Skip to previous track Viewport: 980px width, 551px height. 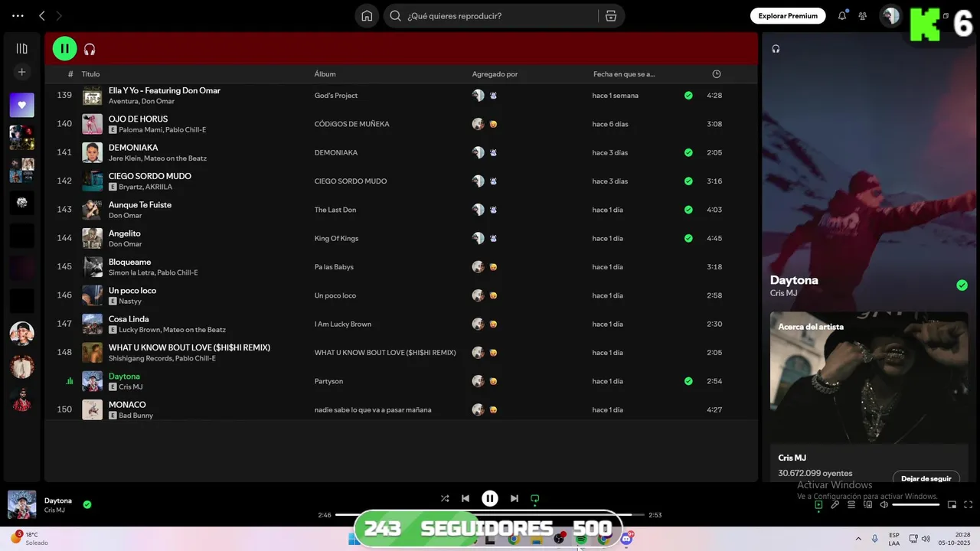(465, 498)
